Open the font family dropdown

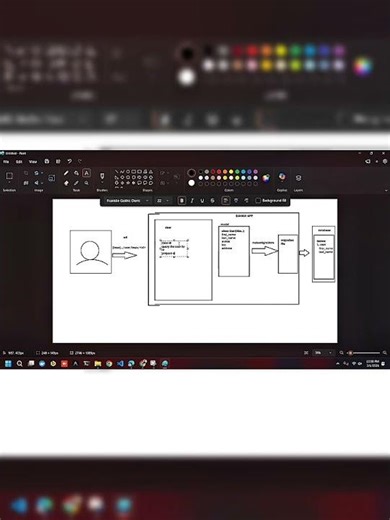(127, 201)
